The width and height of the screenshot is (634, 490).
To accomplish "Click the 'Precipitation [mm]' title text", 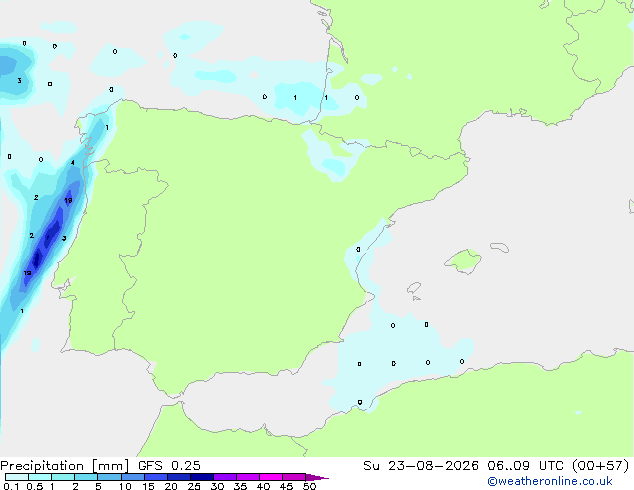I will pyautogui.click(x=65, y=466).
